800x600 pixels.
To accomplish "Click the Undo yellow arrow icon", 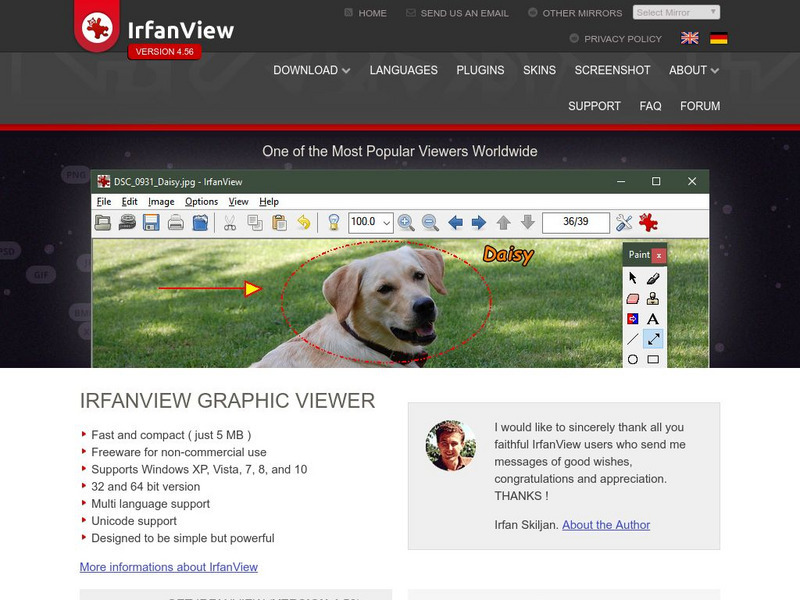I will tap(304, 222).
